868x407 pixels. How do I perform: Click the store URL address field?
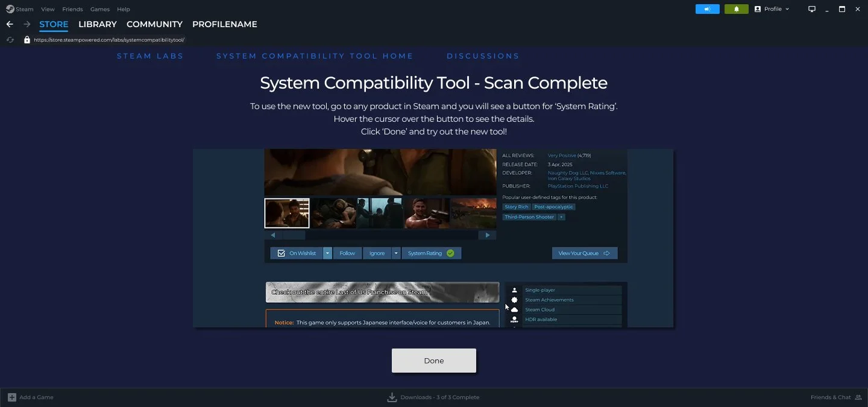click(x=109, y=40)
